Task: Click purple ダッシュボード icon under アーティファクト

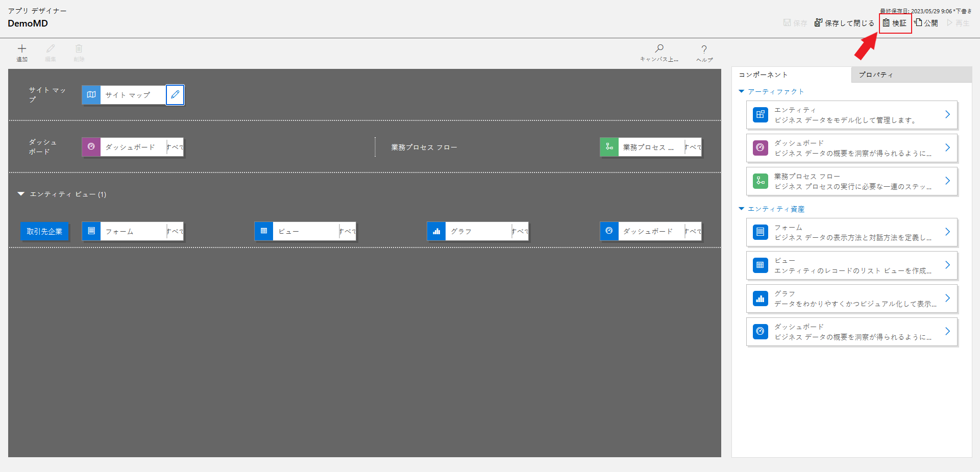Action: pyautogui.click(x=761, y=148)
